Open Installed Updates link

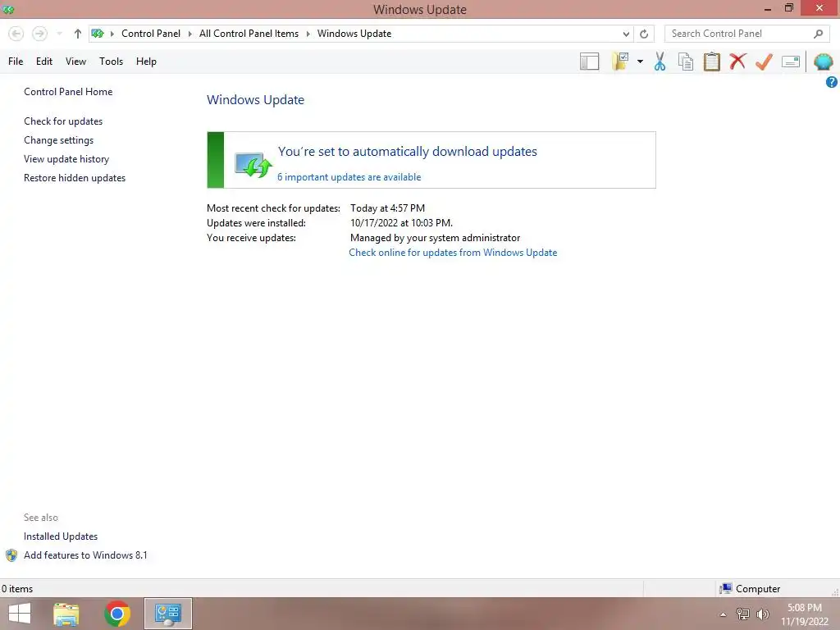point(61,536)
